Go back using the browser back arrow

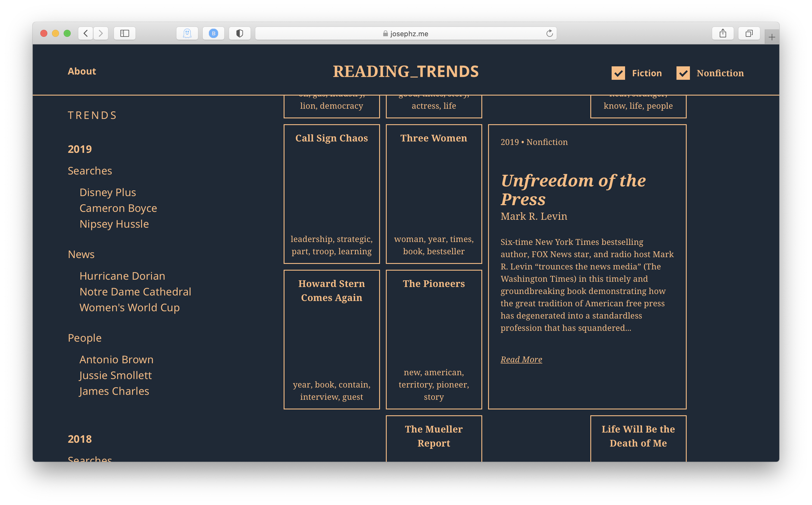pos(86,33)
